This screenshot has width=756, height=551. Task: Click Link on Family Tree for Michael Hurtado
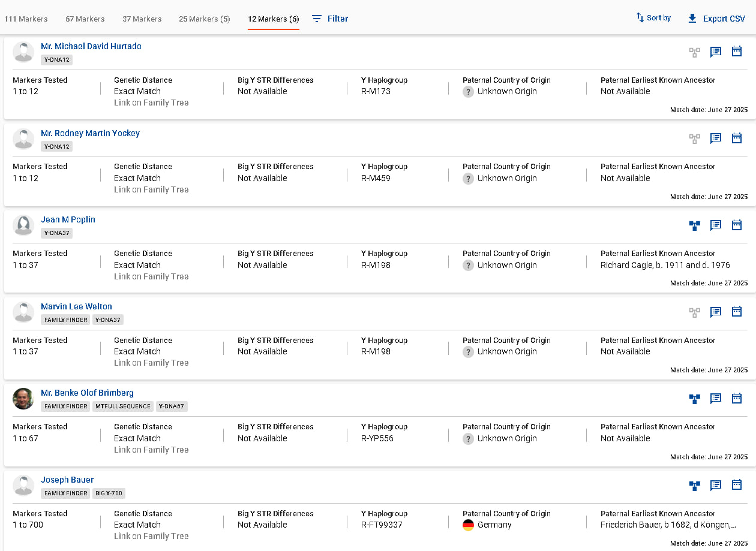tap(151, 103)
